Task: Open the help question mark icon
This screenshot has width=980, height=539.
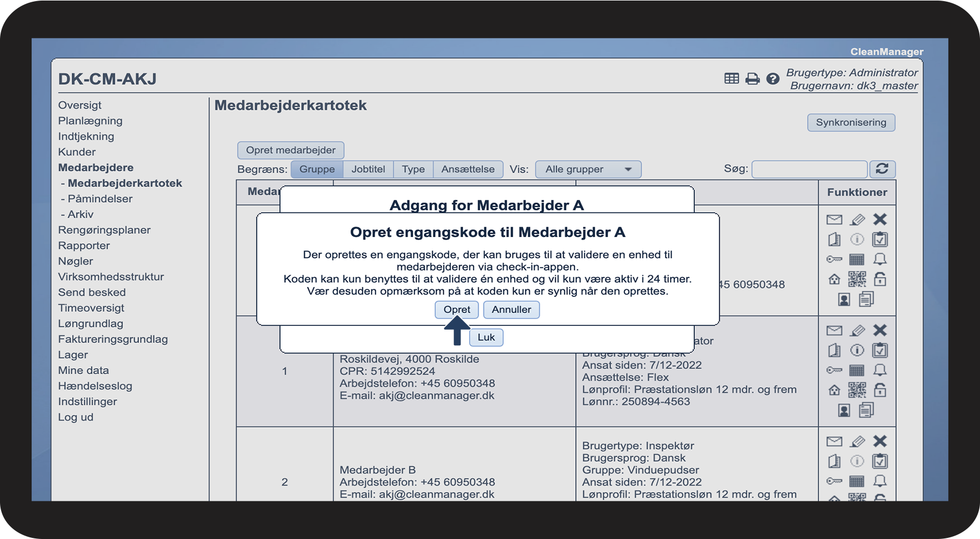Action: click(773, 79)
